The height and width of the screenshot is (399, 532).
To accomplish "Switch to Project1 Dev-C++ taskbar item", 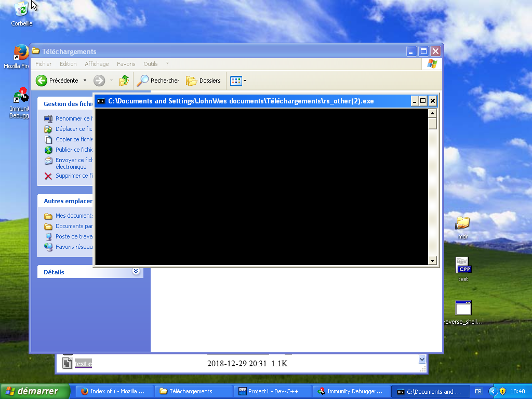I will (x=272, y=391).
